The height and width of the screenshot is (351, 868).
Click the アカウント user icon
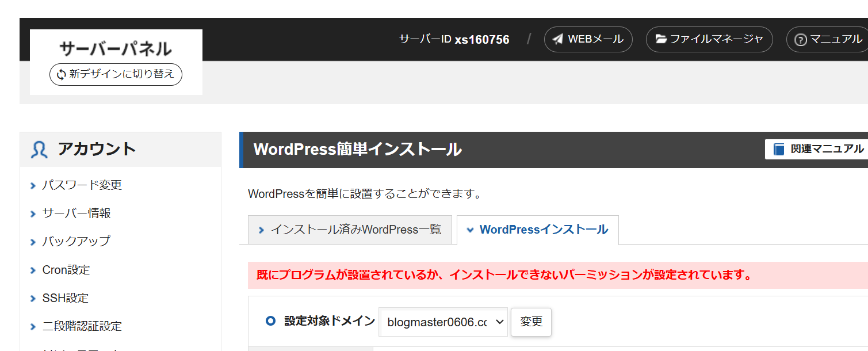coord(39,150)
